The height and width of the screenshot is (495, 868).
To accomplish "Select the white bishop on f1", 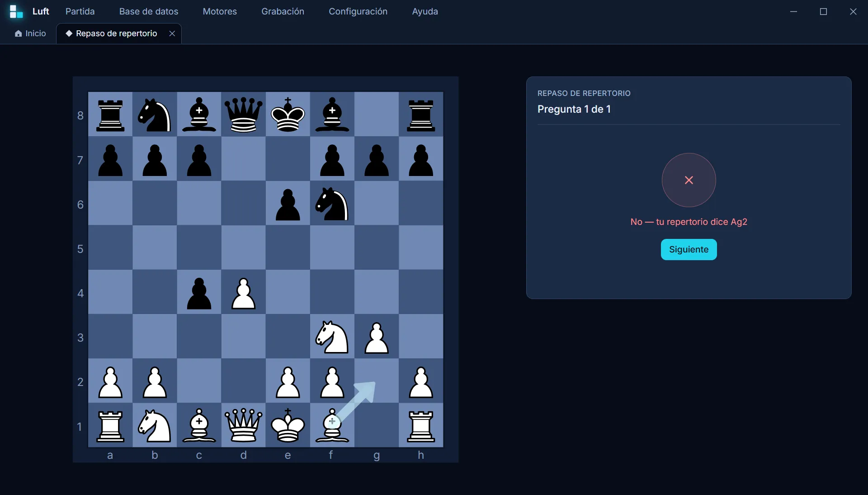I will point(332,425).
